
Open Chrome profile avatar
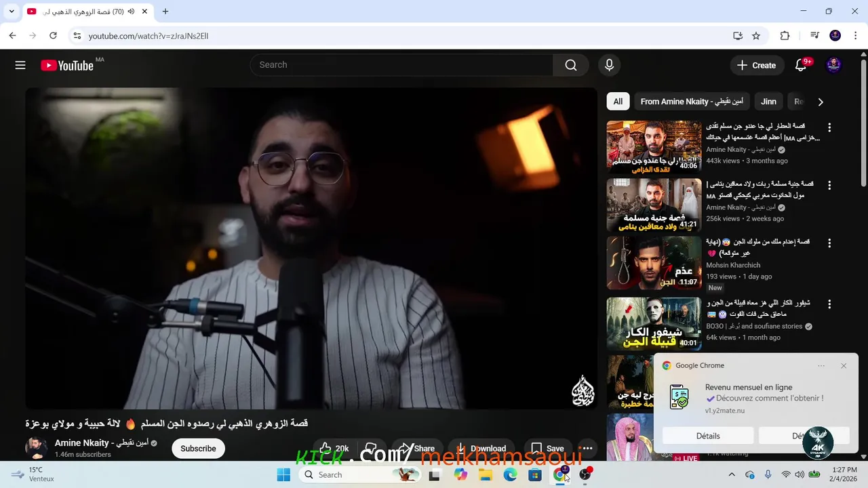[835, 35]
